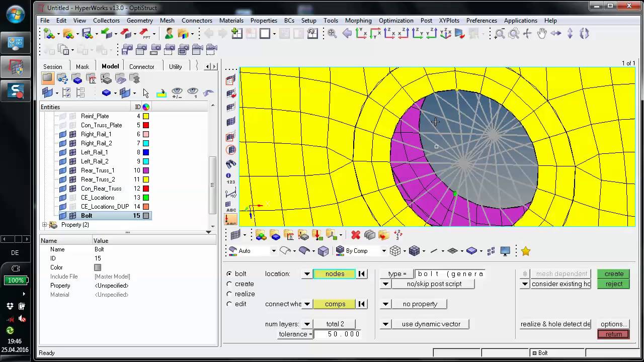This screenshot has width=644, height=362.
Task: Select the edit radio button
Action: (229, 304)
